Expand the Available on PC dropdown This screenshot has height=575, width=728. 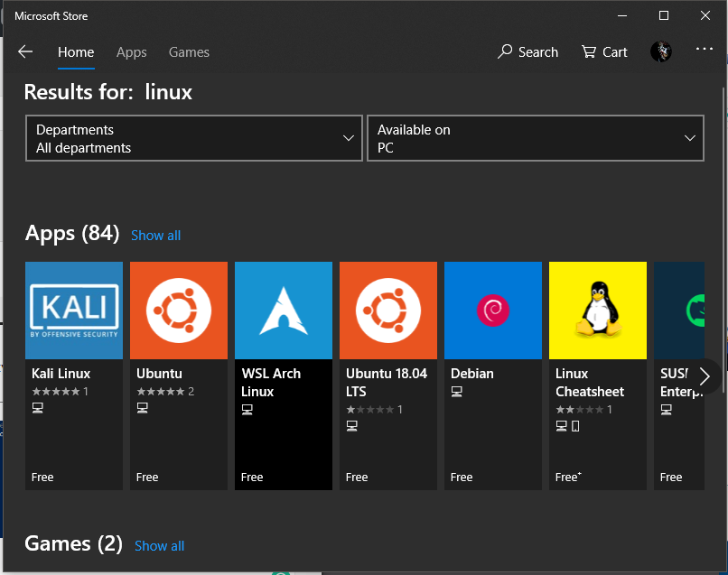536,138
